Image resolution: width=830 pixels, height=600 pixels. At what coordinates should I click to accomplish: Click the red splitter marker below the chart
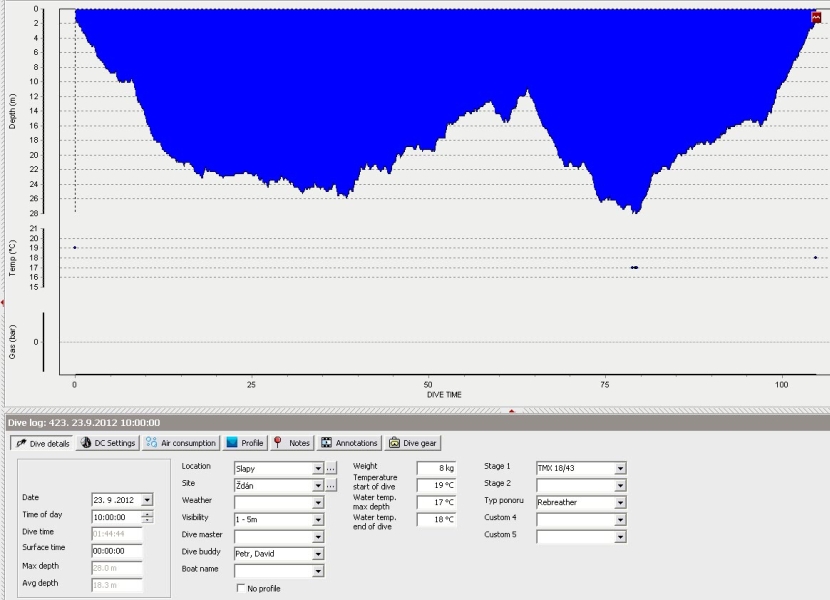511,410
